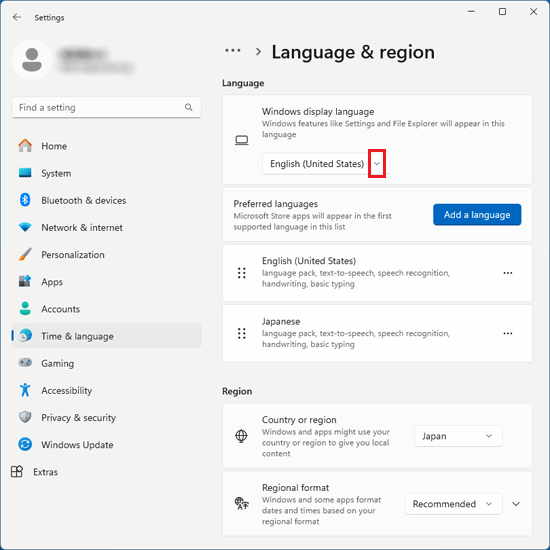Click the search magnifier icon

click(189, 107)
